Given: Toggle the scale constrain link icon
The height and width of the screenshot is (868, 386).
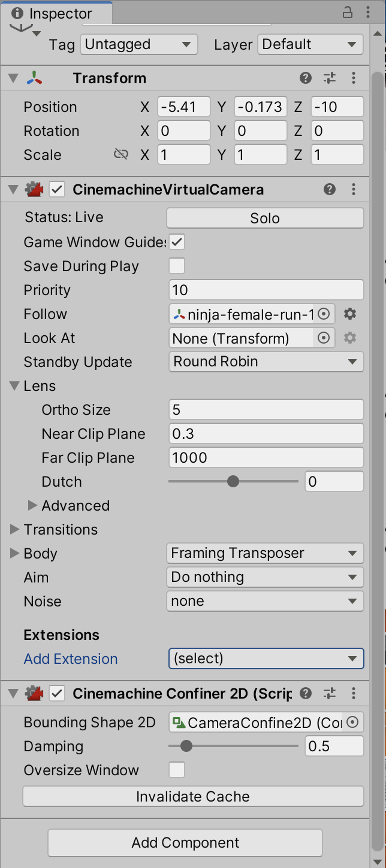Looking at the screenshot, I should 120,154.
